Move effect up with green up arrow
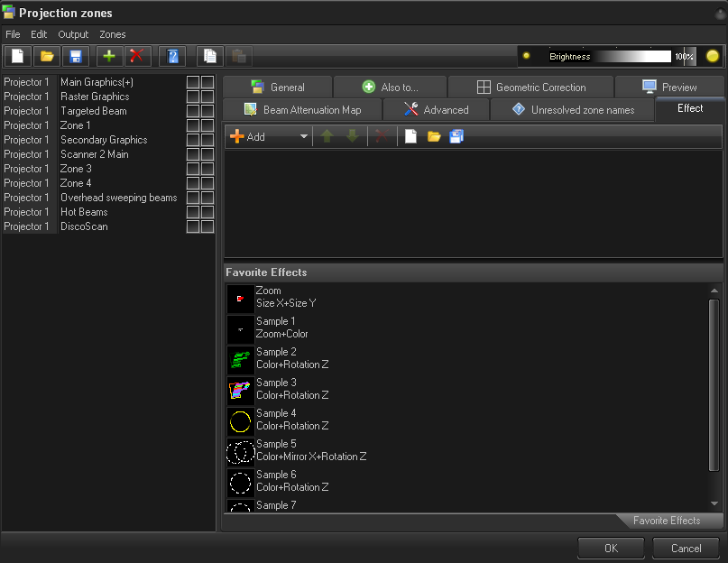The image size is (728, 563). (327, 136)
